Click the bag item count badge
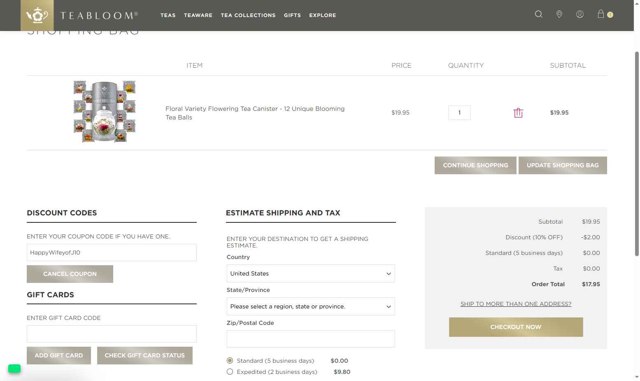Viewport: 640px width, 381px height. click(x=610, y=15)
